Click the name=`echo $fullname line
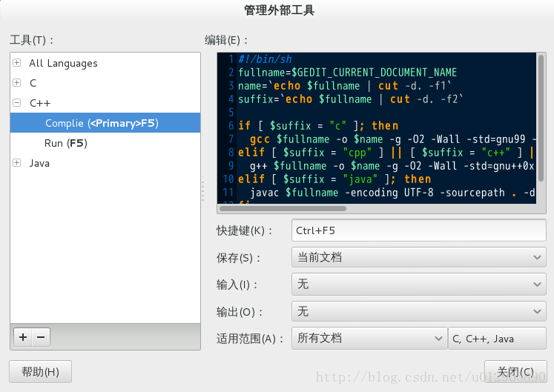The height and width of the screenshot is (392, 554). [345, 86]
